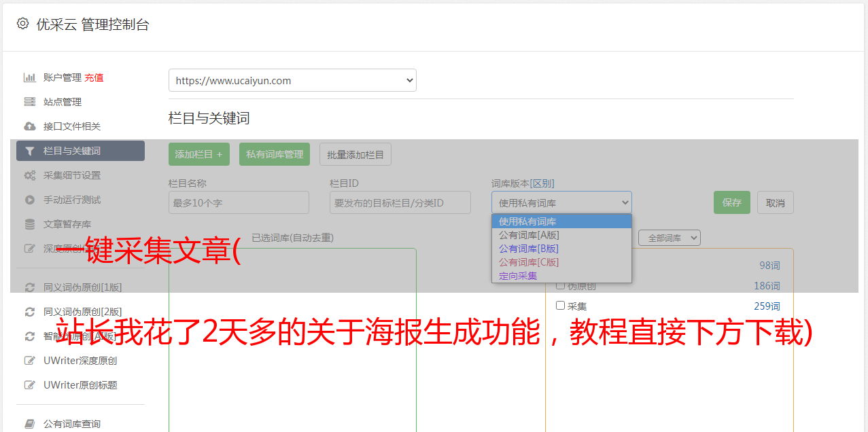Open 手动运行测试 via its play icon

coord(29,200)
